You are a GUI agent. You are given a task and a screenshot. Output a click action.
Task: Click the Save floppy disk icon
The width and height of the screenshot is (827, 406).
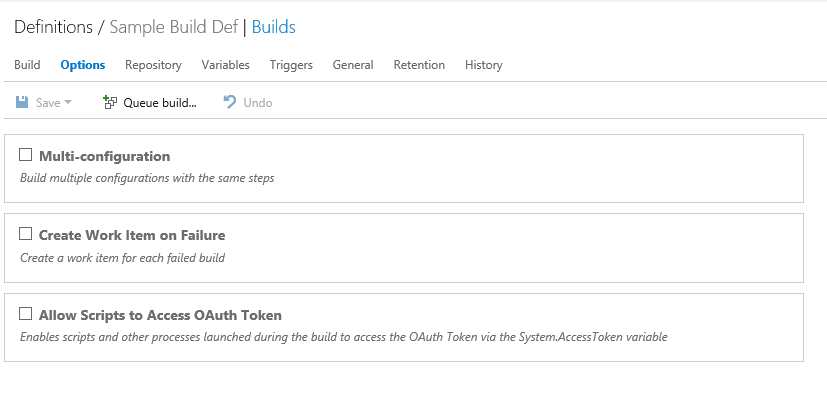(x=22, y=102)
